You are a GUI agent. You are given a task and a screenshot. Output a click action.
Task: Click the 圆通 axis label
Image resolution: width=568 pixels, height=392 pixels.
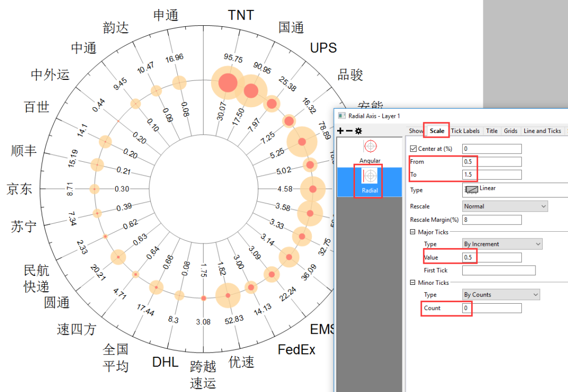56,302
